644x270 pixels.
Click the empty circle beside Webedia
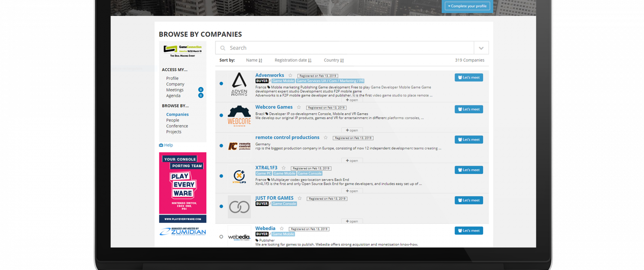(x=221, y=237)
